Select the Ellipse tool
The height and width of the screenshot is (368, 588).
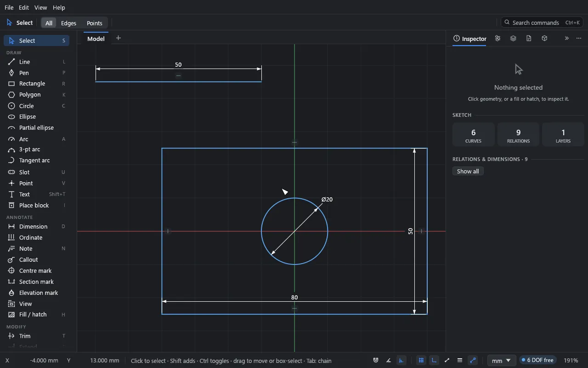(x=37, y=117)
